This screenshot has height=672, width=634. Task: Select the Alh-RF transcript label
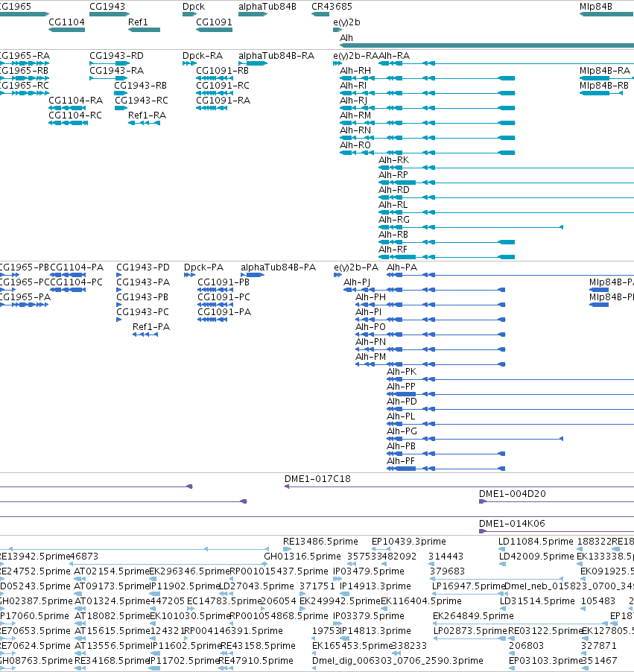393,250
